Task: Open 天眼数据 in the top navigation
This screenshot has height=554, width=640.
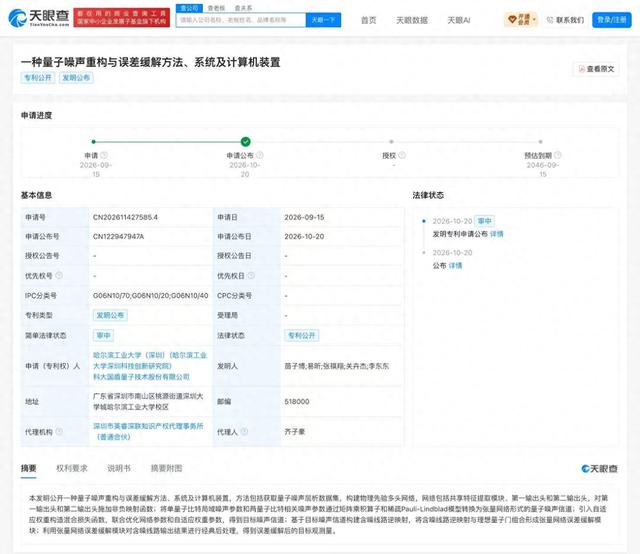Action: pyautogui.click(x=412, y=20)
